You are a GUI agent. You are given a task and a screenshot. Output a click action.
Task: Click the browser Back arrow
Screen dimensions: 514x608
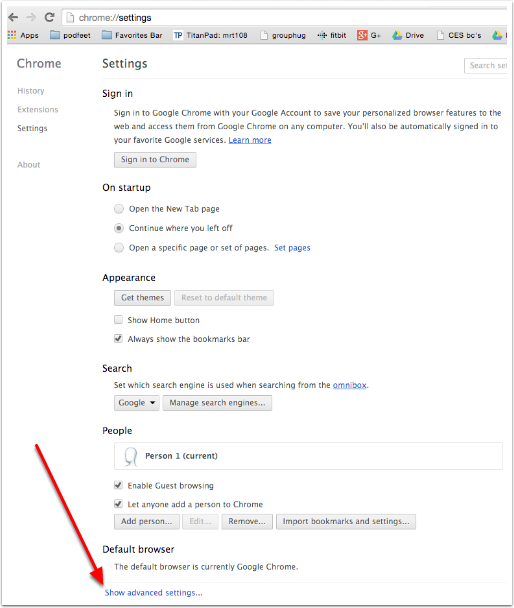point(13,17)
